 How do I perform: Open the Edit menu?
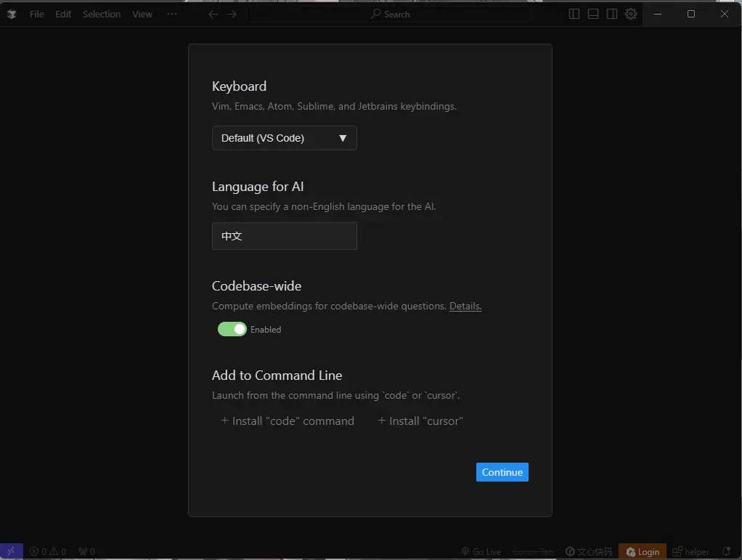[x=63, y=15]
